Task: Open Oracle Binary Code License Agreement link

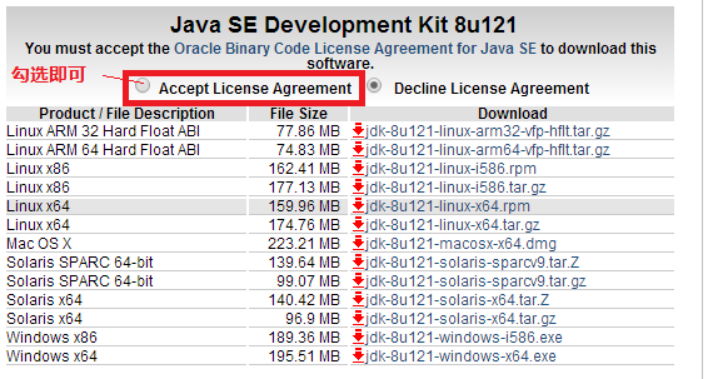Action: pyautogui.click(x=355, y=48)
